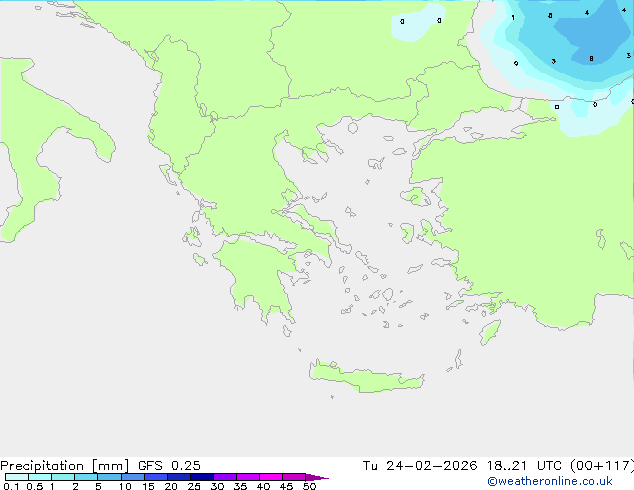Screen dimensions: 634x490
Task: Click the legend label "50"
Action: click(x=309, y=486)
